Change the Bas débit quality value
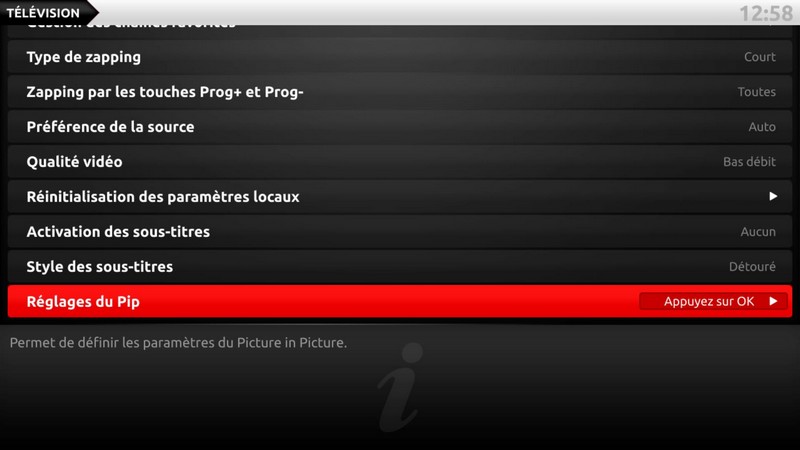Screen dimensions: 800x450 pos(749,162)
